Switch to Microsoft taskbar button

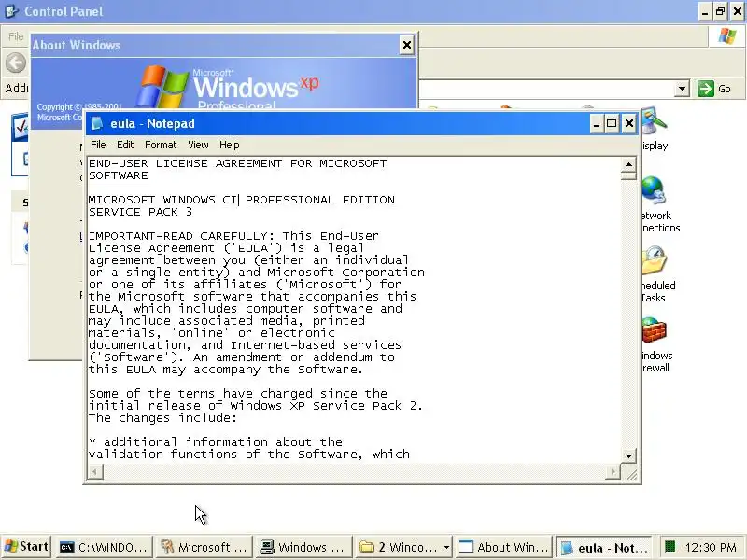pos(204,547)
